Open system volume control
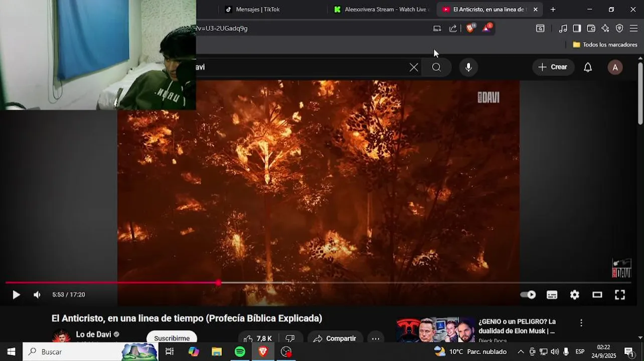 pyautogui.click(x=555, y=351)
